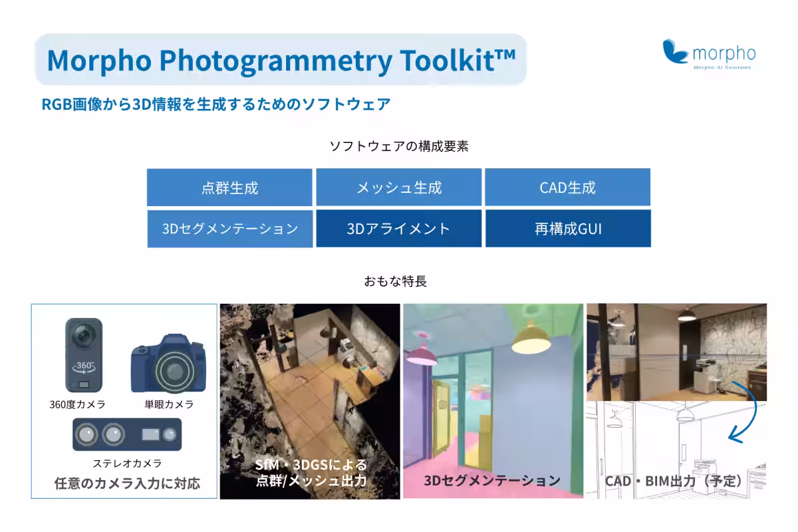Select the 再構成GUI box
798x532 pixels.
pyautogui.click(x=568, y=229)
